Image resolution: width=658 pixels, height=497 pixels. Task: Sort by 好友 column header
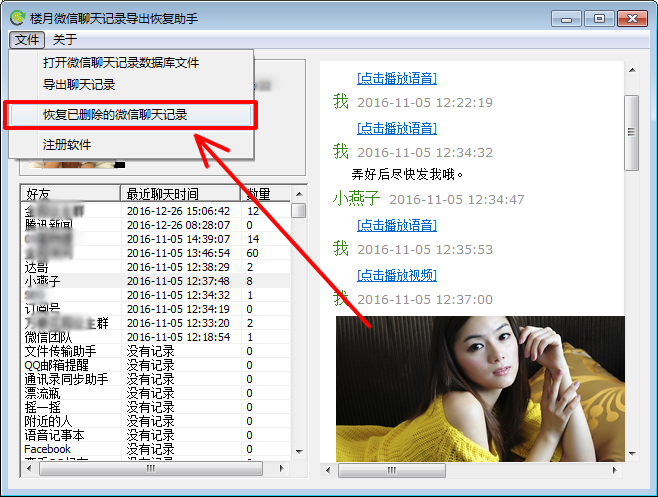(x=70, y=194)
